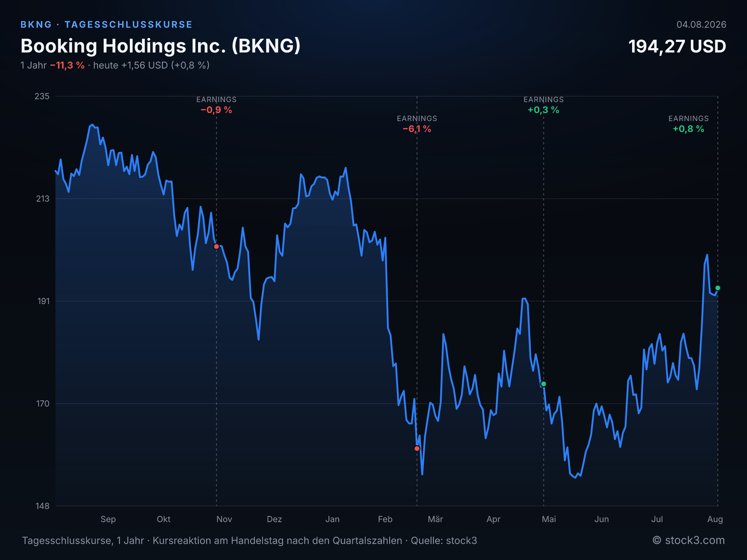Click the y-axis label 213
The width and height of the screenshot is (747, 560).
pyautogui.click(x=42, y=199)
